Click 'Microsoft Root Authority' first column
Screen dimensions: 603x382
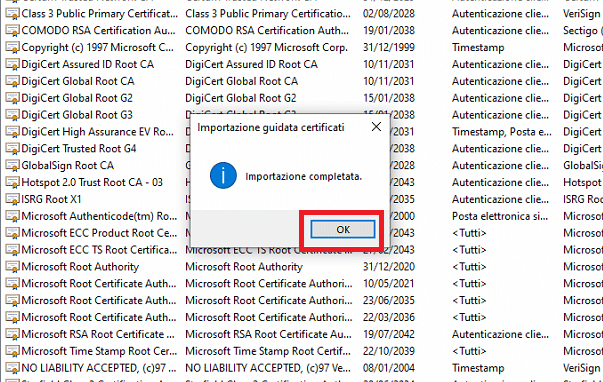pos(80,267)
